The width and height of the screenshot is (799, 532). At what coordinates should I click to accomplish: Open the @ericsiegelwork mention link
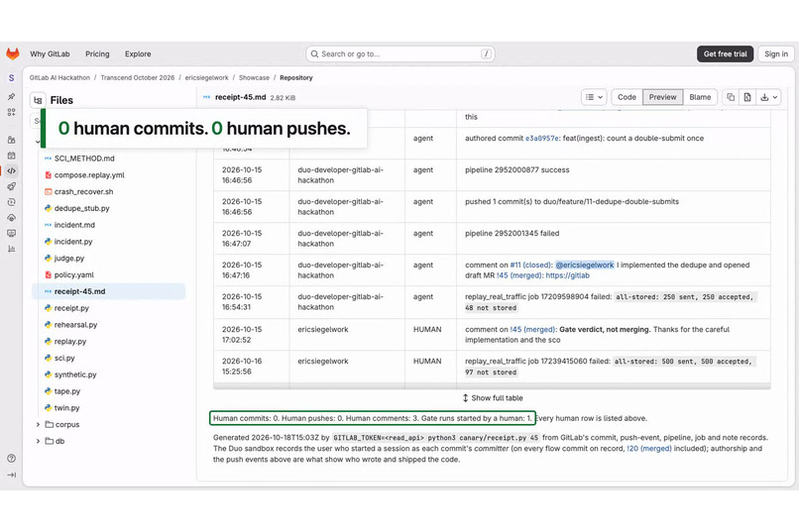(x=585, y=266)
